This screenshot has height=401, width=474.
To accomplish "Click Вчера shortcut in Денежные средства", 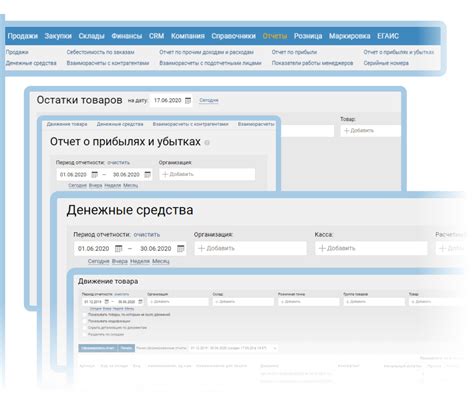I will tap(120, 261).
